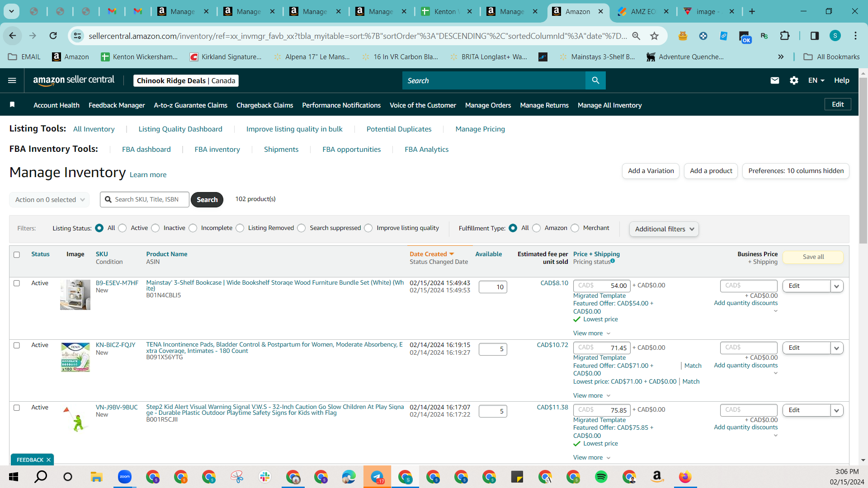Click the Search SKU, Title, ISBN field
This screenshot has height=488, width=868.
pos(145,200)
